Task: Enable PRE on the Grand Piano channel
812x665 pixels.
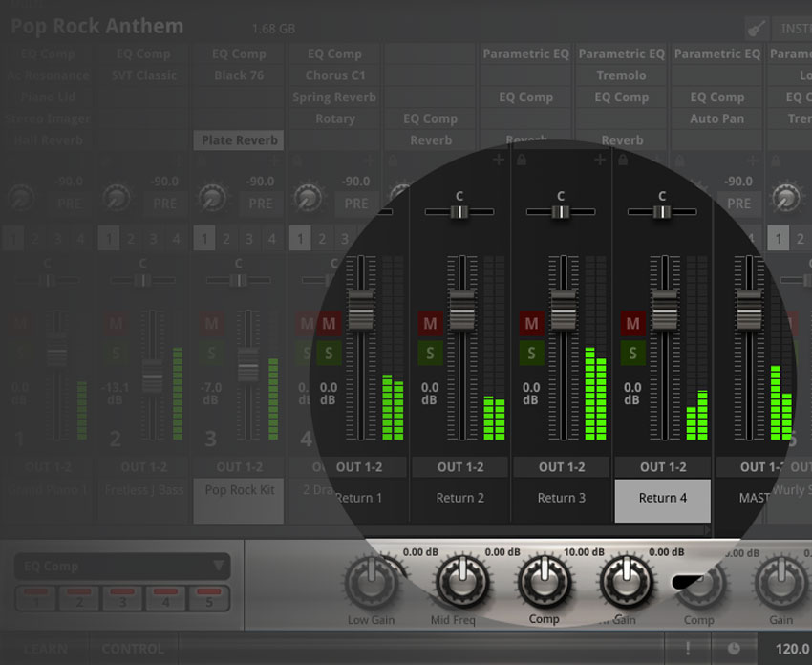Action: point(69,204)
